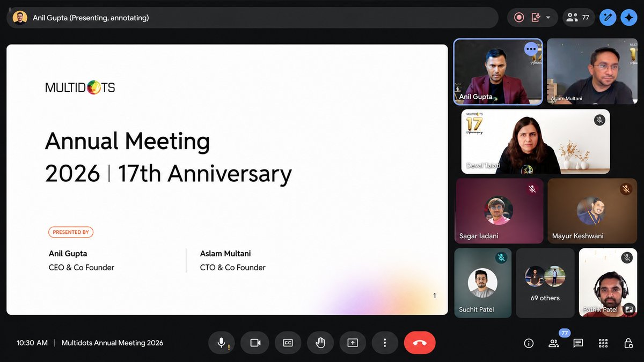
Task: Open more options with three vertical dots
Action: click(385, 343)
